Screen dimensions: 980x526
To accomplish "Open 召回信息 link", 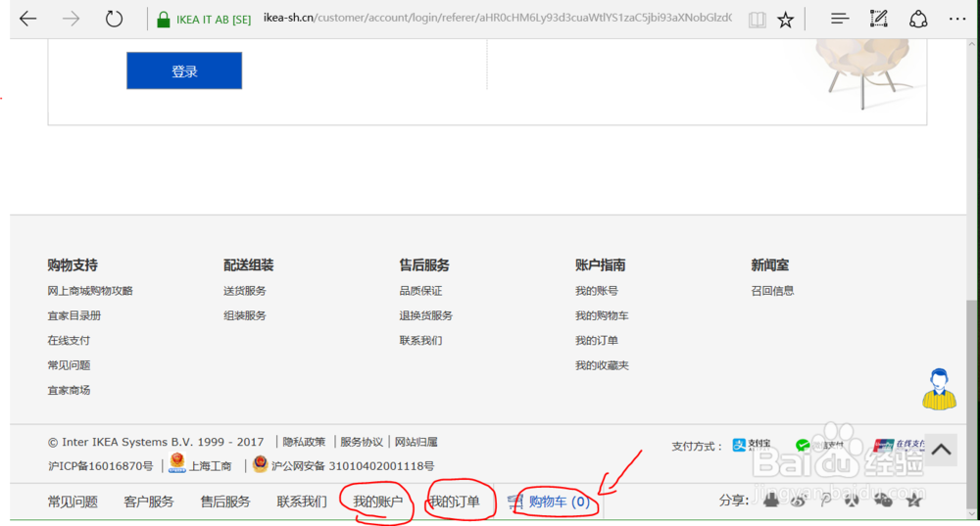I will click(x=772, y=291).
